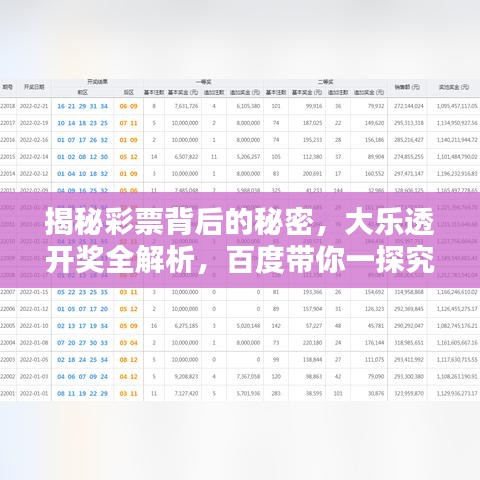Click front numbers 01 04 10 18 32
480x480 pixels.
click(x=82, y=174)
